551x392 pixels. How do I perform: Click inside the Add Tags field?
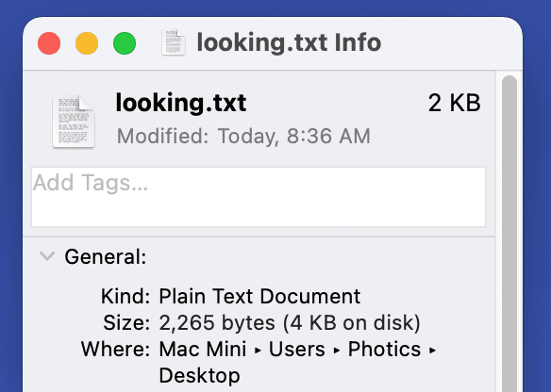point(259,197)
